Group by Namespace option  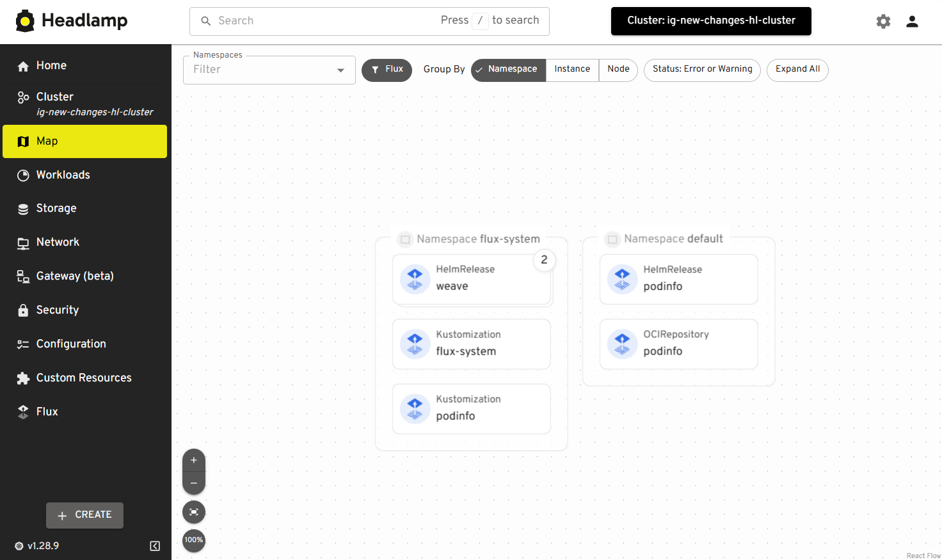click(508, 70)
